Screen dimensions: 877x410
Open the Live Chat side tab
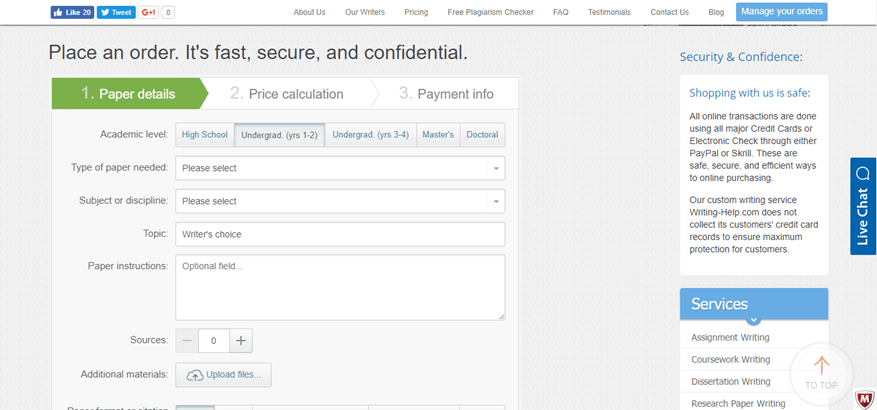click(863, 206)
